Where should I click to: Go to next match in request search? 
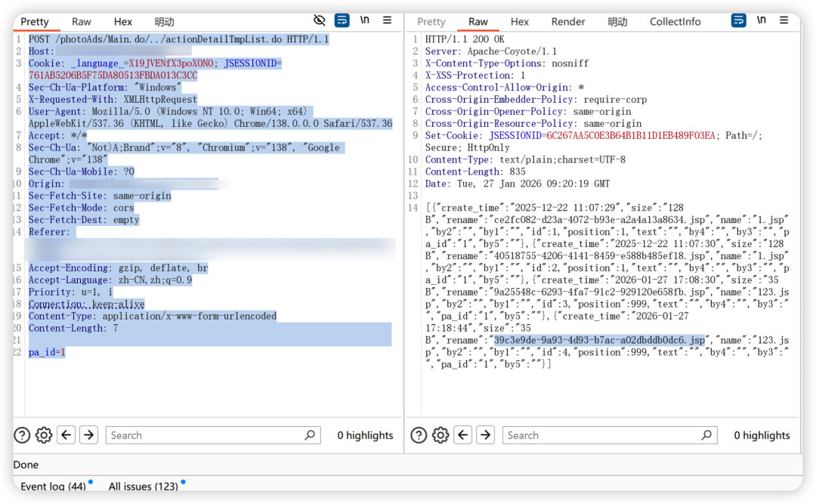pos(89,435)
